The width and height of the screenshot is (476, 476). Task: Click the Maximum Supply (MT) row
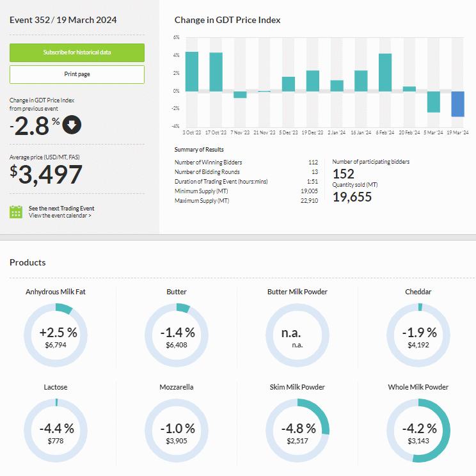click(x=246, y=201)
